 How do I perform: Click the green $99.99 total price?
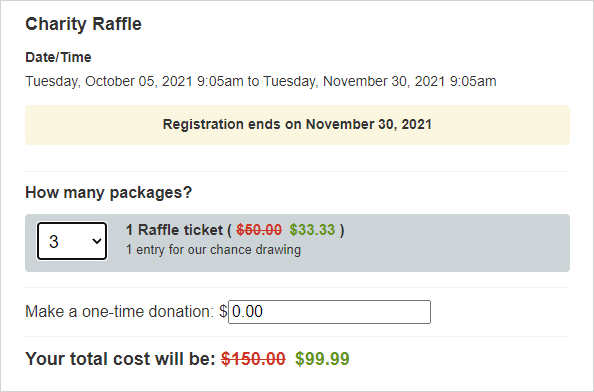pyautogui.click(x=322, y=359)
